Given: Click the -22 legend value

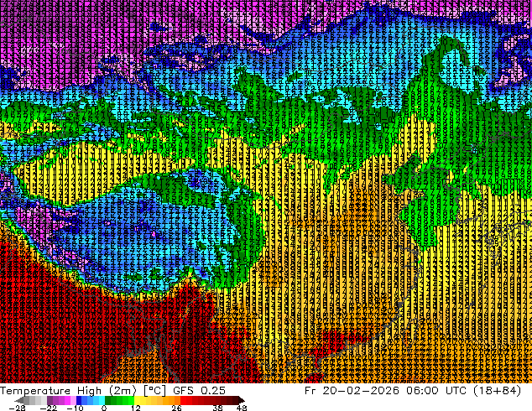Looking at the screenshot, I should 48,408.
